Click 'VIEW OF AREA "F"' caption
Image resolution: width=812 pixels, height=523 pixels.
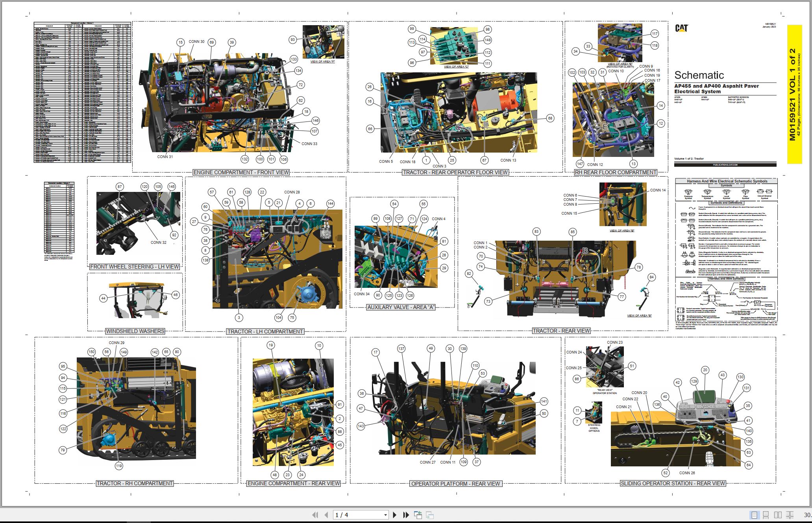[323, 62]
